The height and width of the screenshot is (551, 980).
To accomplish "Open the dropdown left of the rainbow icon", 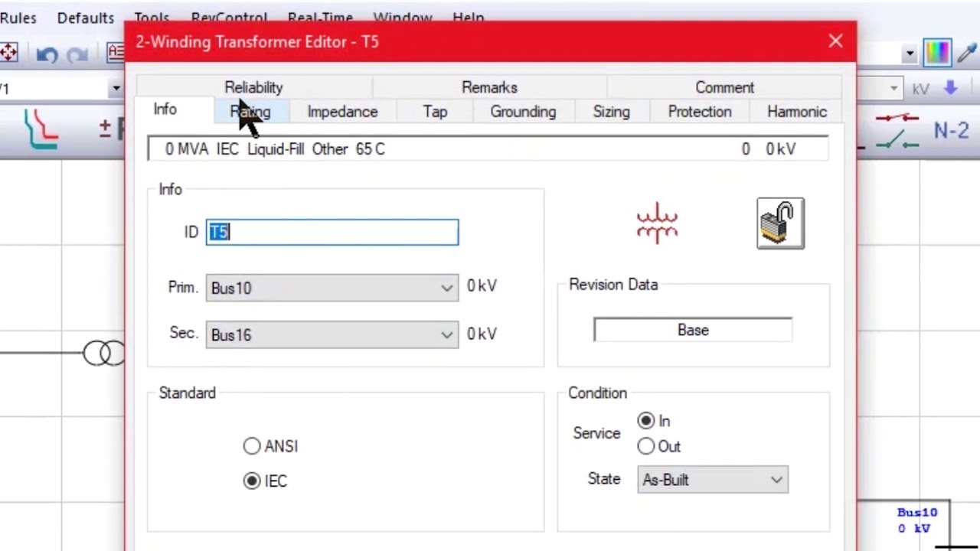I will 910,54.
